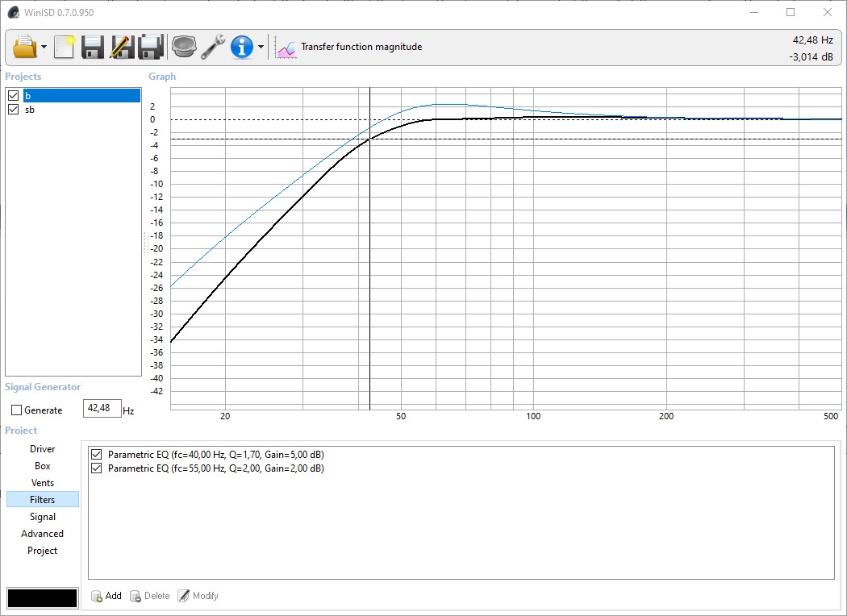This screenshot has width=847, height=616.
Task: Click the Save As pencil-floppy icon
Action: tap(122, 47)
